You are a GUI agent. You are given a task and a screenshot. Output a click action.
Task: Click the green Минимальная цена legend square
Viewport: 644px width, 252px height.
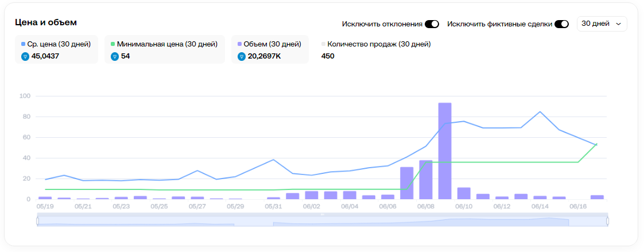pos(113,44)
